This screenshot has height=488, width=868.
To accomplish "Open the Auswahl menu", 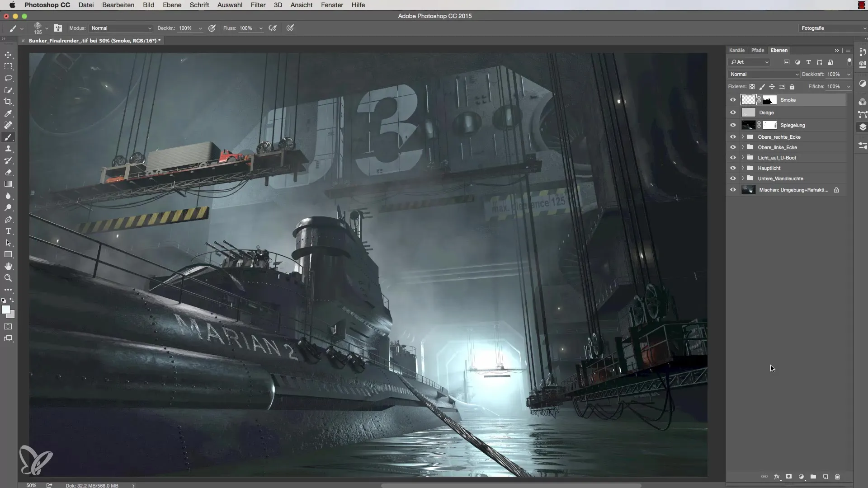I will click(230, 5).
